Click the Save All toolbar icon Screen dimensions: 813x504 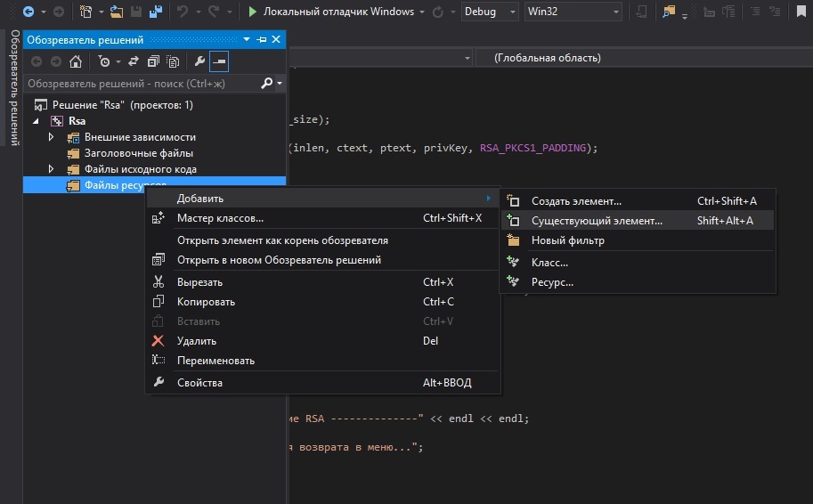click(x=156, y=12)
